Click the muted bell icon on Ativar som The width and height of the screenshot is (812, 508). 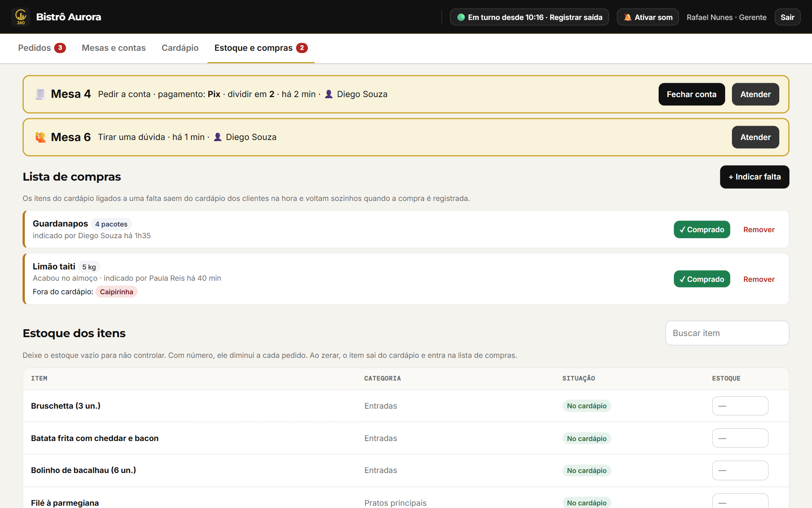pos(627,17)
